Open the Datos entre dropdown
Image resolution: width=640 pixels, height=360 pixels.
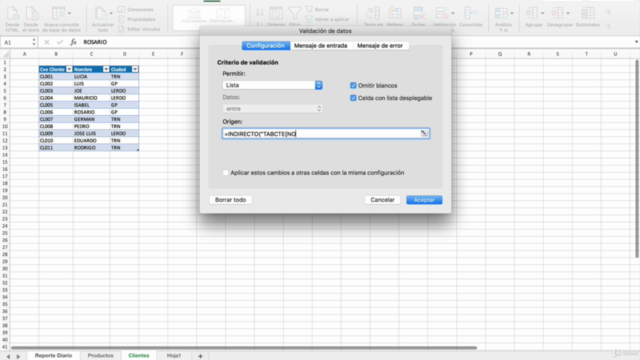(x=272, y=109)
